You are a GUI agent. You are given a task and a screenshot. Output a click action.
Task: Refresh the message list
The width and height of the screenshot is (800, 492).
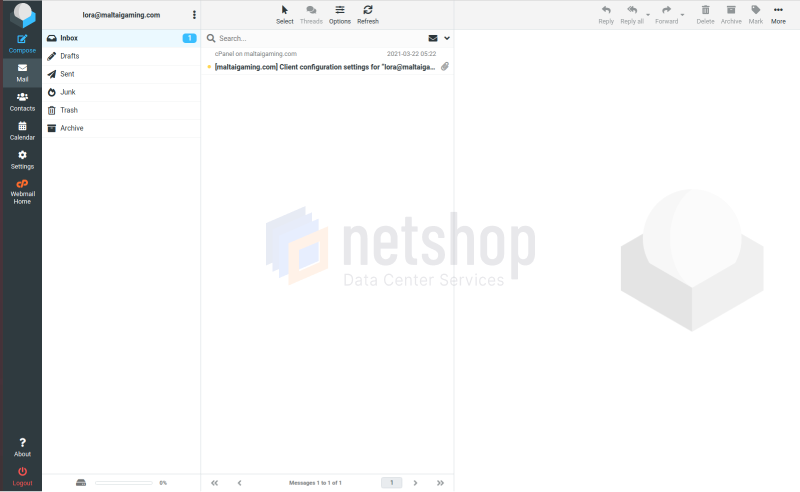pos(368,15)
